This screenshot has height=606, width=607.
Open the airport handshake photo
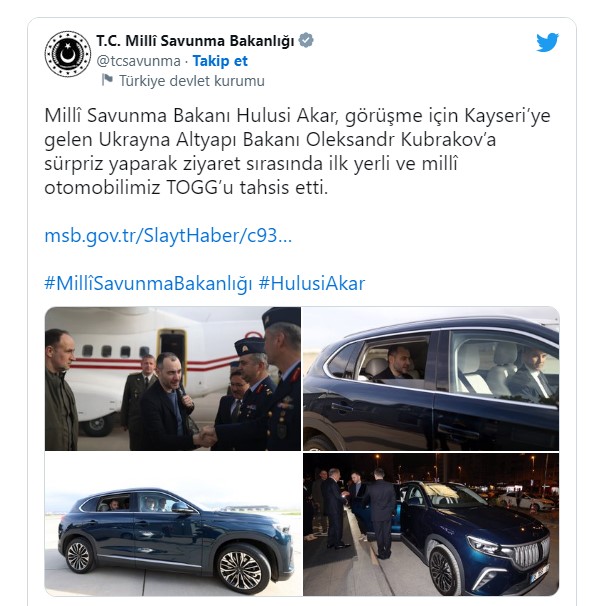[x=173, y=379]
